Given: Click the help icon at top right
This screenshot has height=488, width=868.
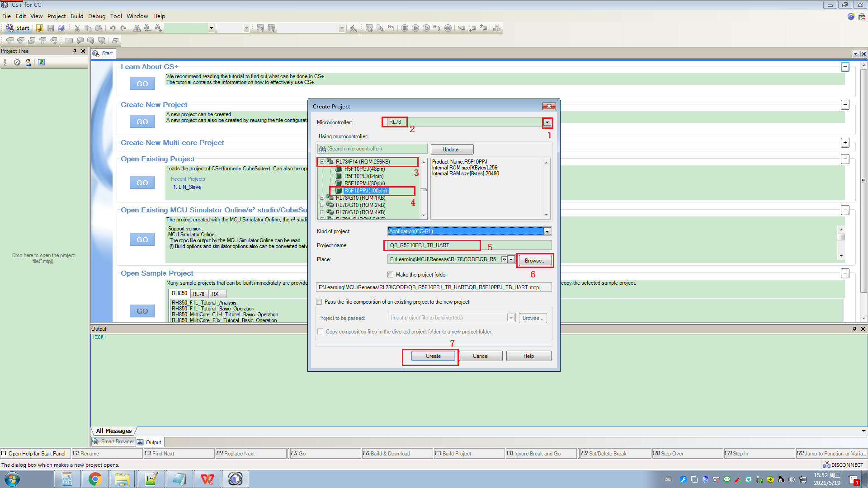Looking at the screenshot, I should coord(851,16).
